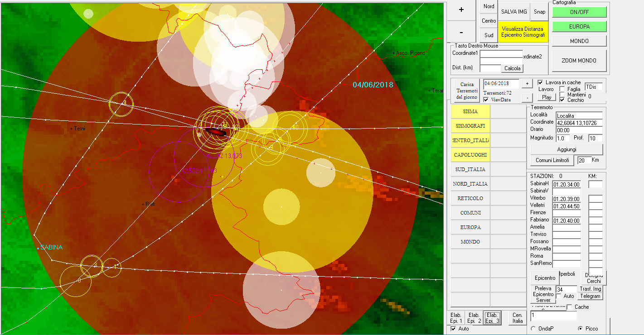Click SabinaH time field 01.20.34:00
Image resolution: width=644 pixels, height=335 pixels.
tap(567, 184)
